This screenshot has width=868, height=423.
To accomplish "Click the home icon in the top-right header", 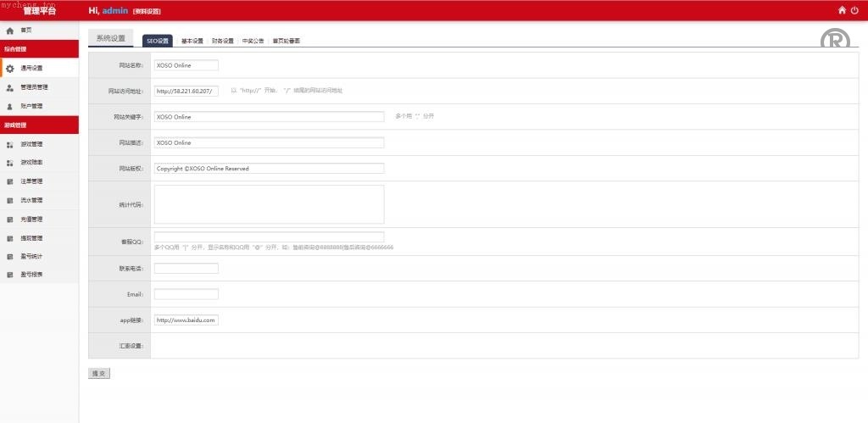I will click(x=842, y=10).
